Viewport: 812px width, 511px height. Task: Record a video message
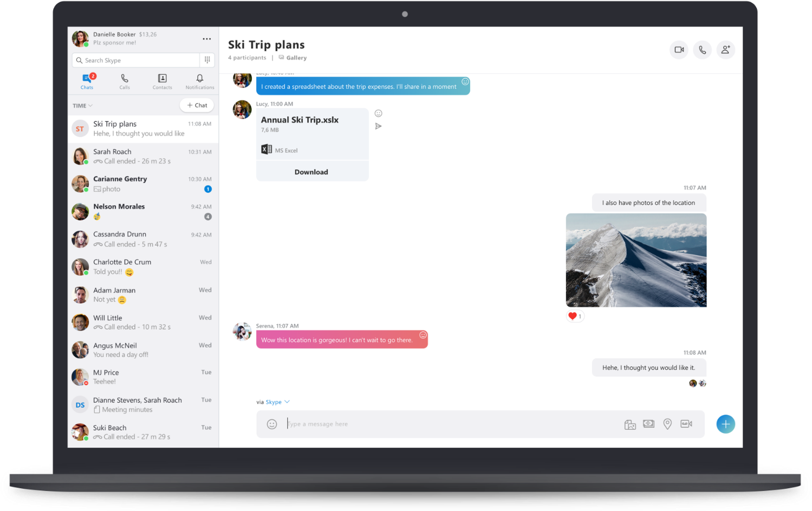click(x=686, y=424)
